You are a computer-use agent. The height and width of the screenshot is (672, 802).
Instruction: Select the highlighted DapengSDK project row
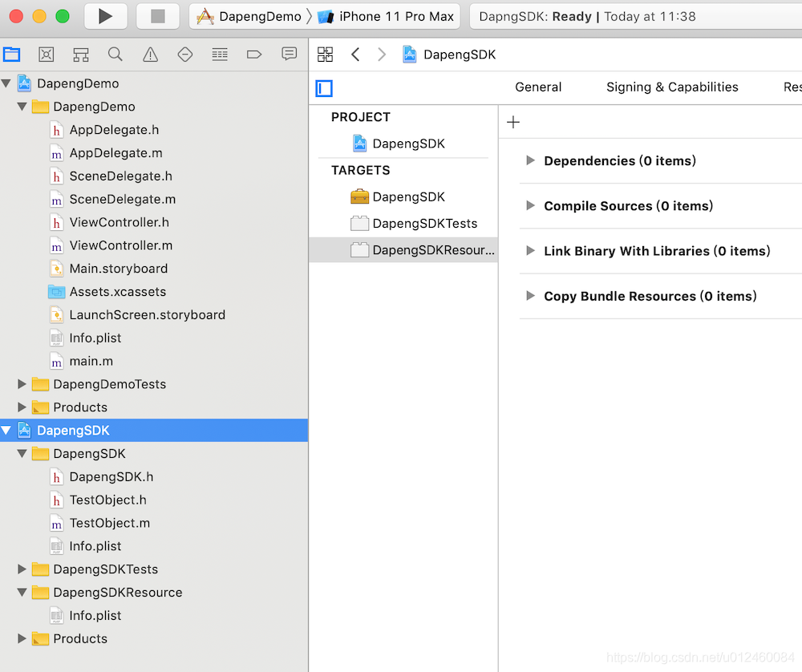click(x=154, y=430)
